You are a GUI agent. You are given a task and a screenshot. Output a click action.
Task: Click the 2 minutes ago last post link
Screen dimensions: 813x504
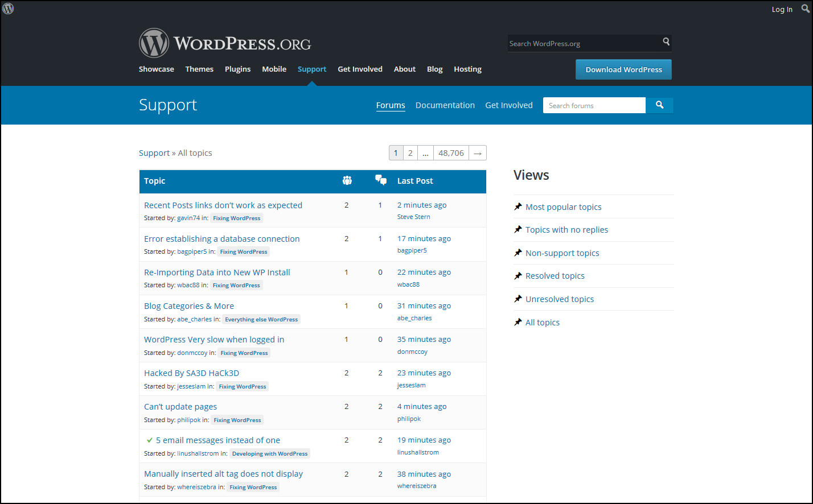(422, 205)
